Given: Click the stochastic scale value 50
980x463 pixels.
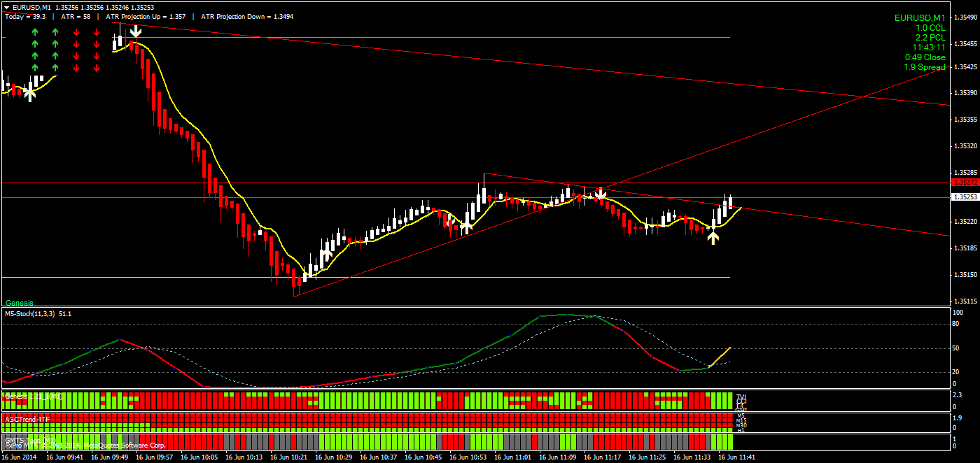Looking at the screenshot, I should (x=955, y=348).
